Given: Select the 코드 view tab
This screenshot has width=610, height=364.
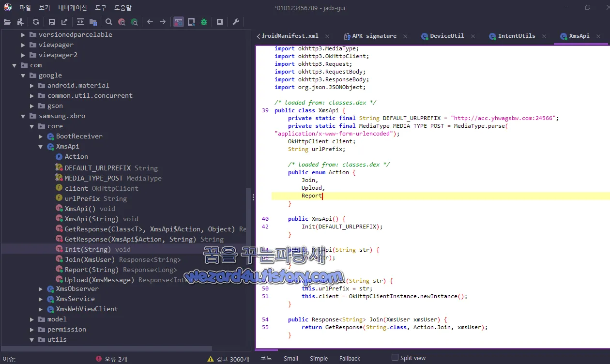Looking at the screenshot, I should coord(266,358).
